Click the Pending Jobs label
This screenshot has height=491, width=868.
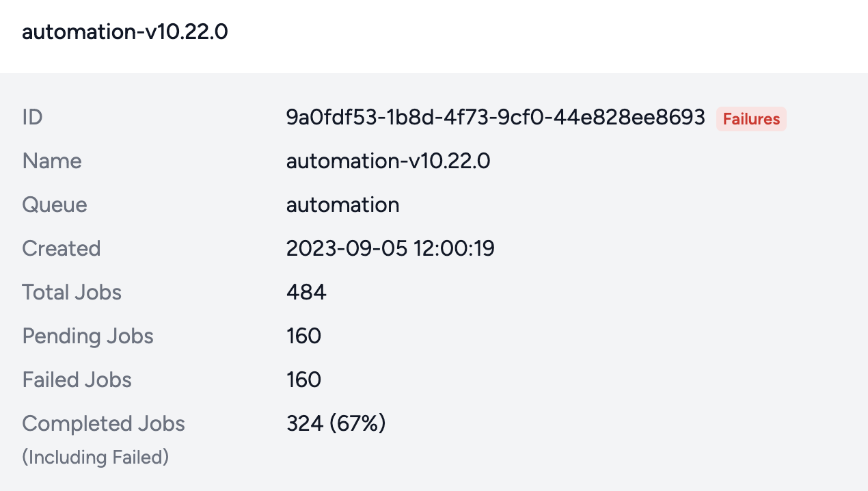[x=87, y=336]
